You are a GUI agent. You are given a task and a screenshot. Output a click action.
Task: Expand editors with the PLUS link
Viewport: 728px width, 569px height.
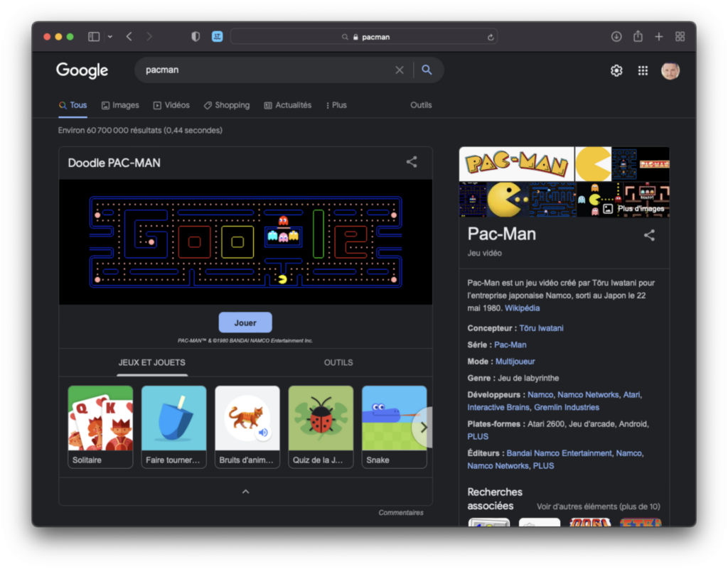pos(543,465)
